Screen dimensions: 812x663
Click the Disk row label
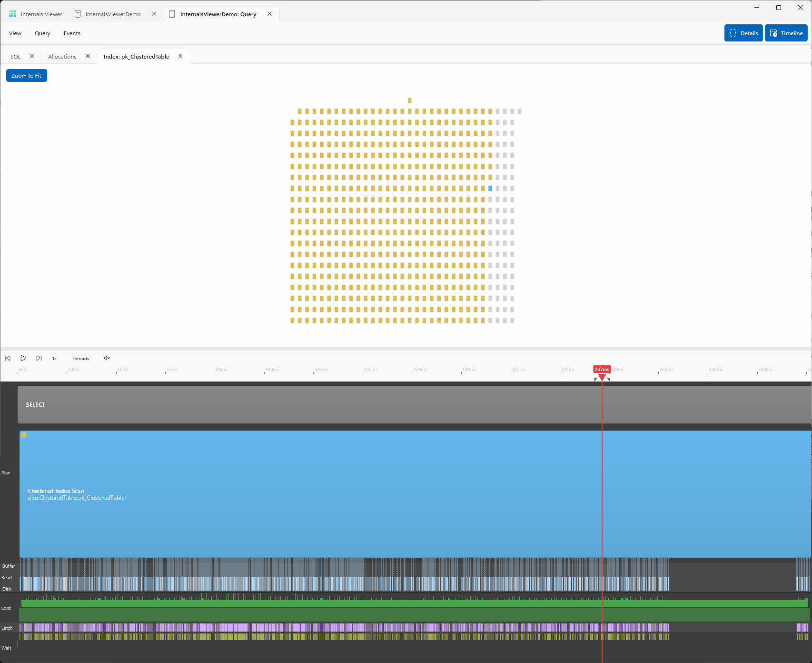pos(7,589)
